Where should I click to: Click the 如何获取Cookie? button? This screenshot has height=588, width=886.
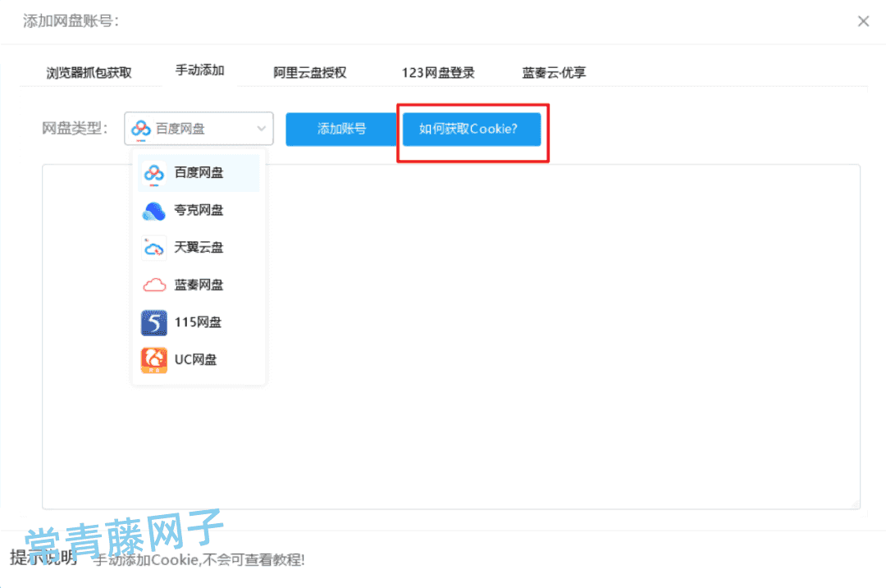(x=471, y=130)
